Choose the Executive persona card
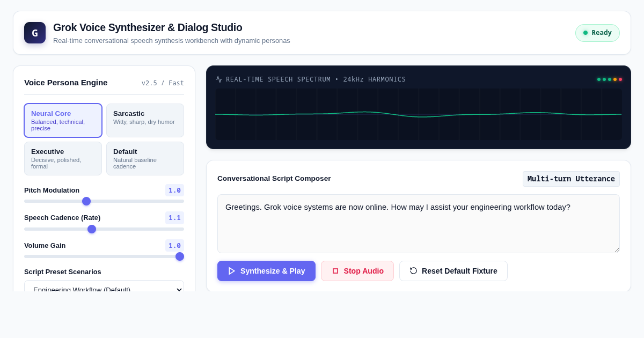The height and width of the screenshot is (338, 644). pos(63,159)
